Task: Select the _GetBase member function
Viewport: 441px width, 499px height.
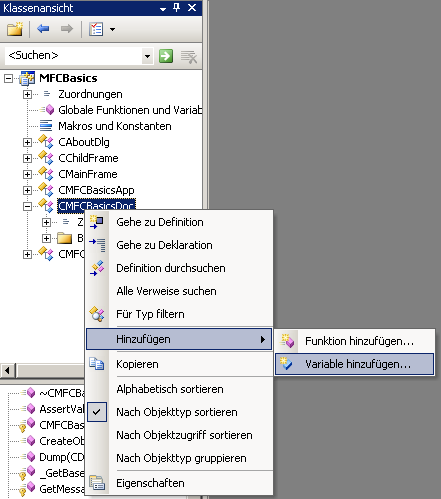Action: 62,473
